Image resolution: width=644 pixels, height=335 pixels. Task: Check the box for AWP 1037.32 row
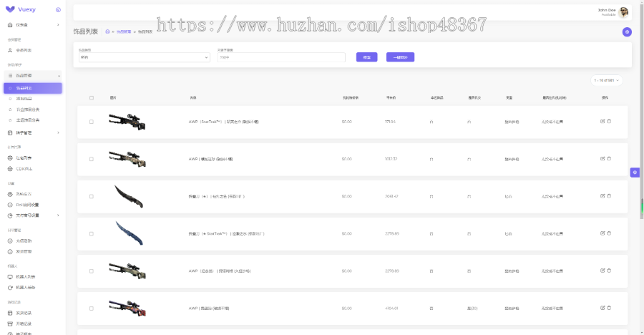click(91, 159)
